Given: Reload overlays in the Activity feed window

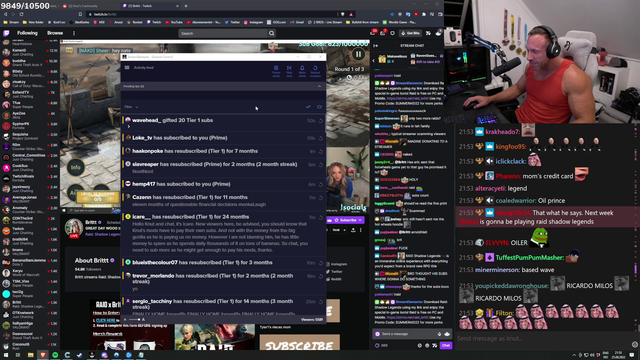Looking at the screenshot, I should tap(315, 71).
